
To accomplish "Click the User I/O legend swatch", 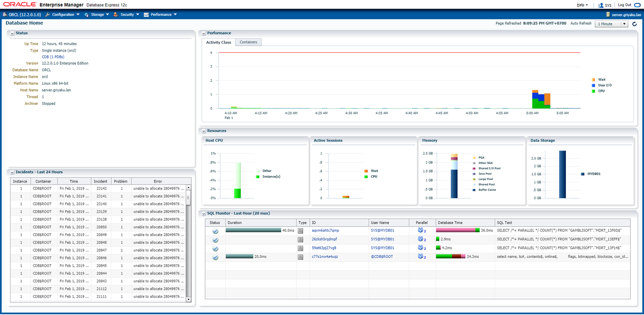I will pyautogui.click(x=594, y=85).
